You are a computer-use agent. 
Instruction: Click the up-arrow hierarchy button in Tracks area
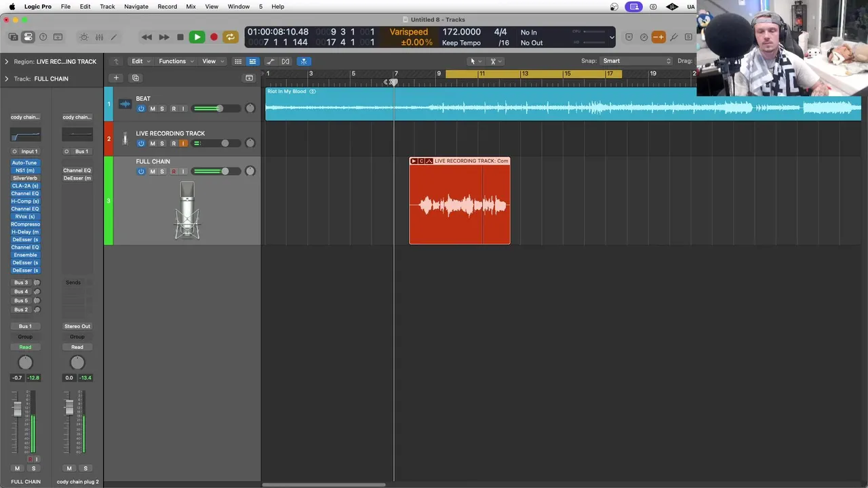pyautogui.click(x=116, y=62)
